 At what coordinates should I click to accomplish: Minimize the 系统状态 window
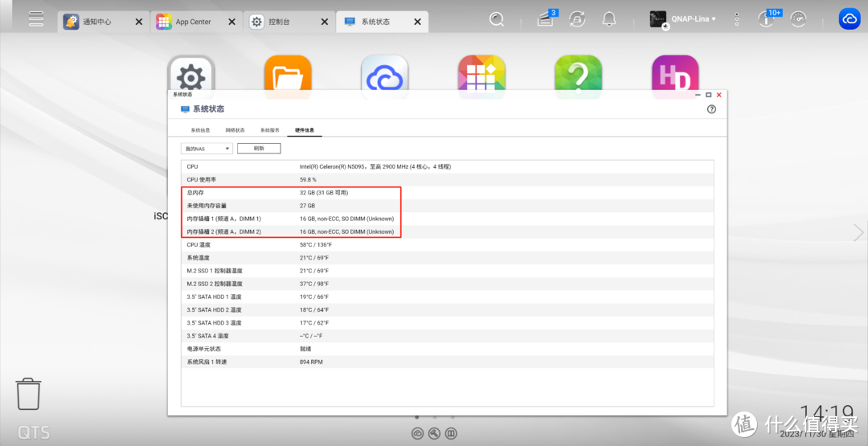pyautogui.click(x=698, y=95)
